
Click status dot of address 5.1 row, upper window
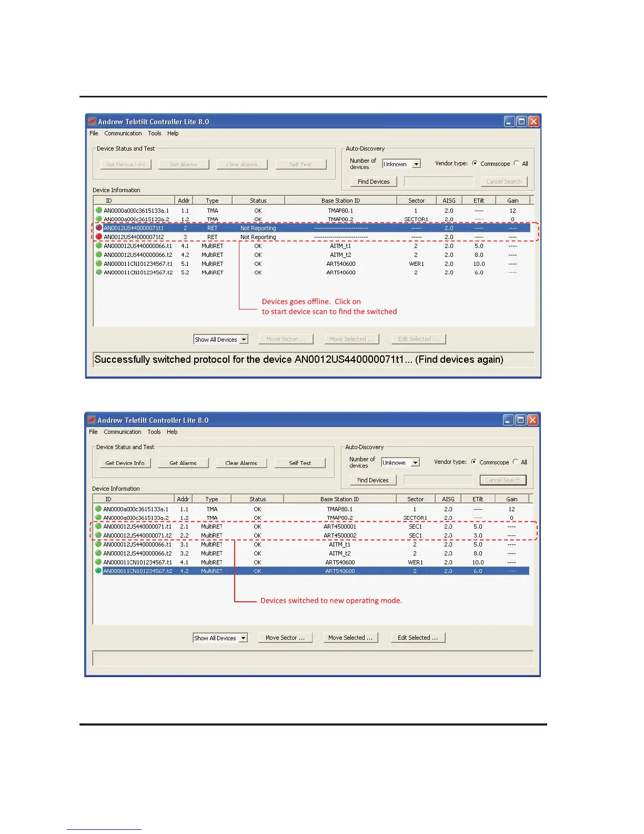99,264
